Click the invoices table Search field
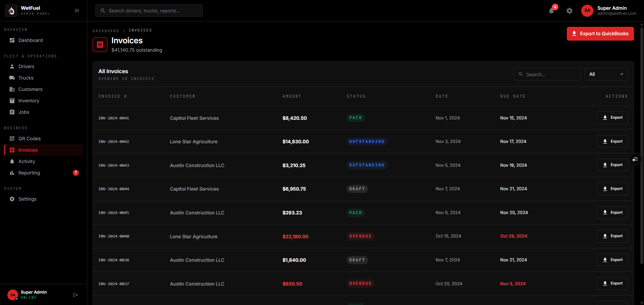 [x=547, y=74]
